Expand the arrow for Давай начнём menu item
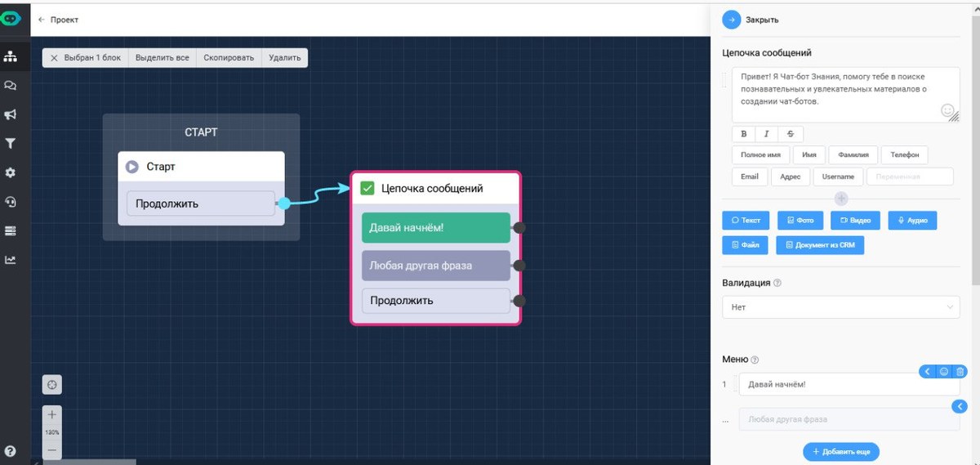The width and height of the screenshot is (980, 465). (927, 372)
